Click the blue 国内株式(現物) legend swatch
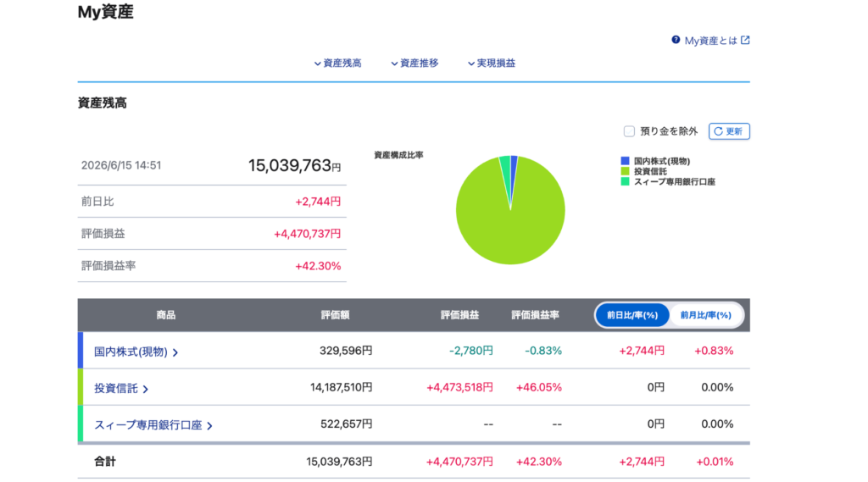Viewport: 868px width, 482px height. point(625,161)
